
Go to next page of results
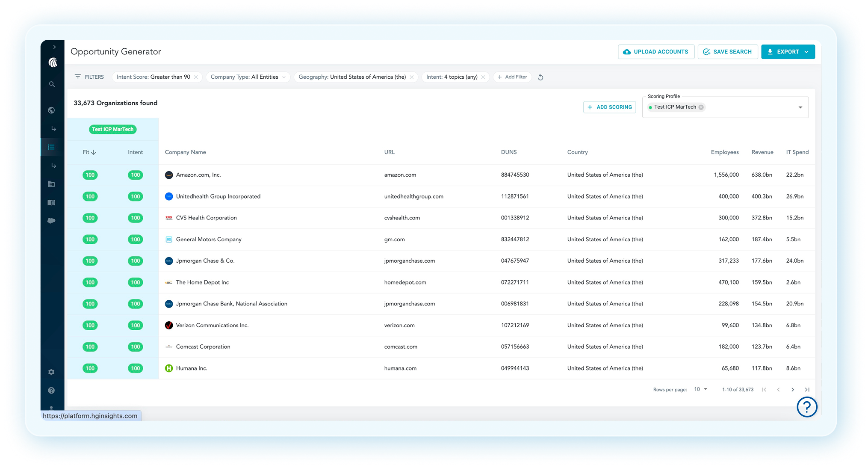(793, 390)
